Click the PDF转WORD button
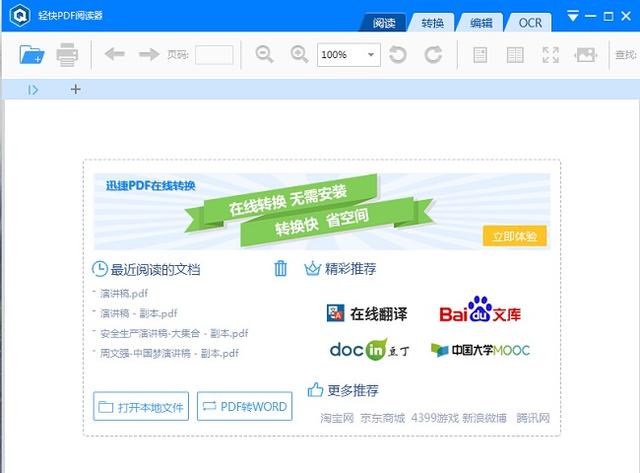The height and width of the screenshot is (473, 640). [x=245, y=407]
